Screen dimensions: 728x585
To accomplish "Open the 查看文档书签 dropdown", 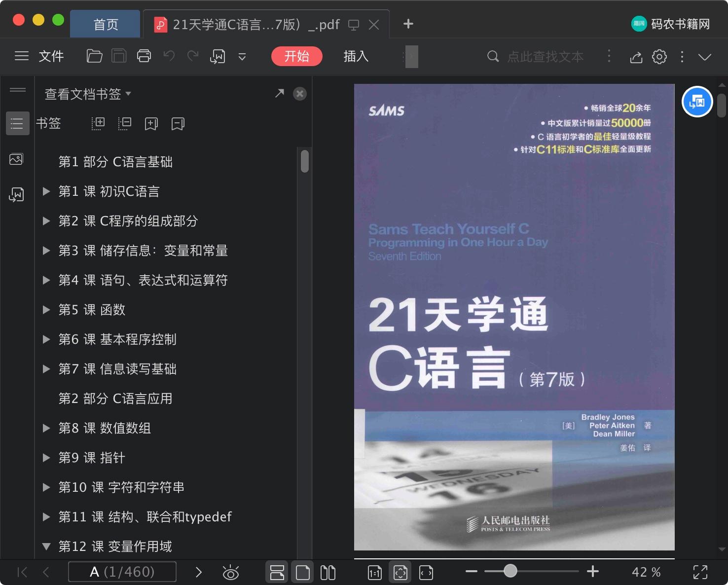I will [x=88, y=94].
